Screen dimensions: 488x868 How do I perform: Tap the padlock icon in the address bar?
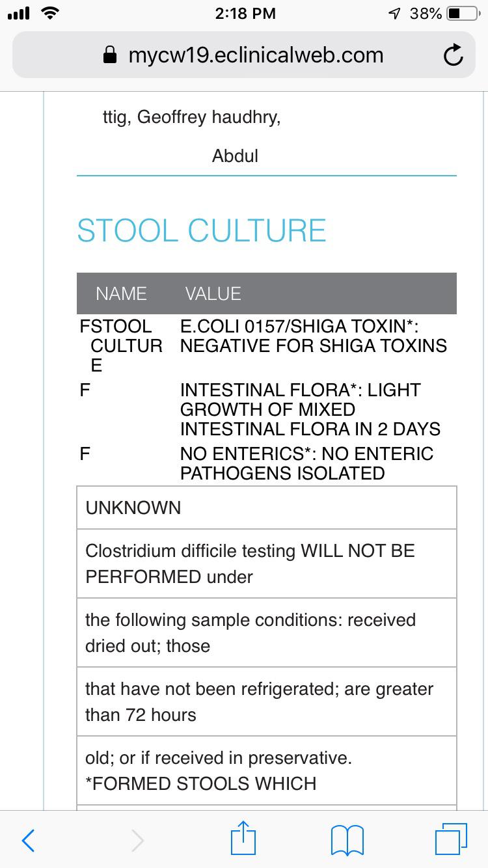tap(113, 55)
